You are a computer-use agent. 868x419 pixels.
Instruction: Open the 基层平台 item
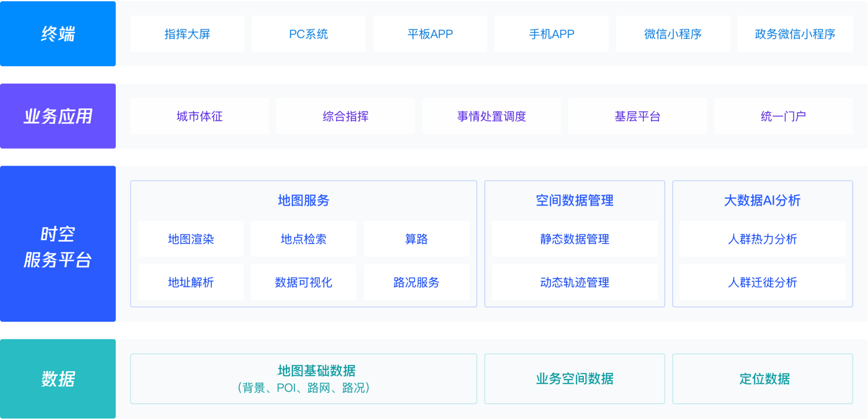[x=637, y=116]
